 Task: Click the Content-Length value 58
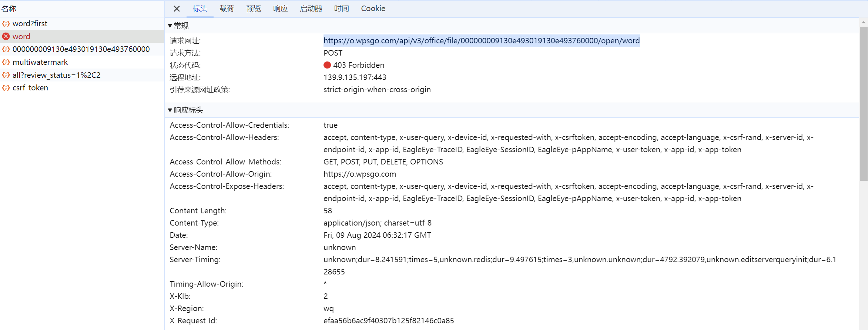pos(328,211)
